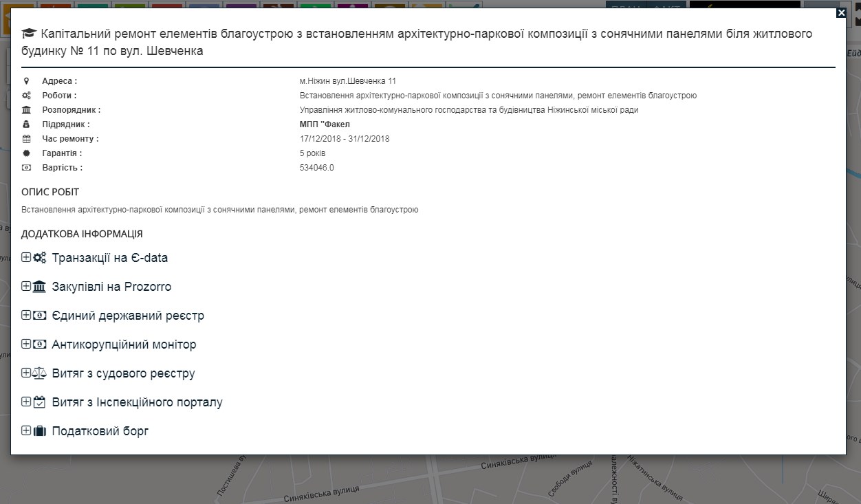
Task: Expand the Витяг з судового реєстру plus icon
Action: click(26, 373)
